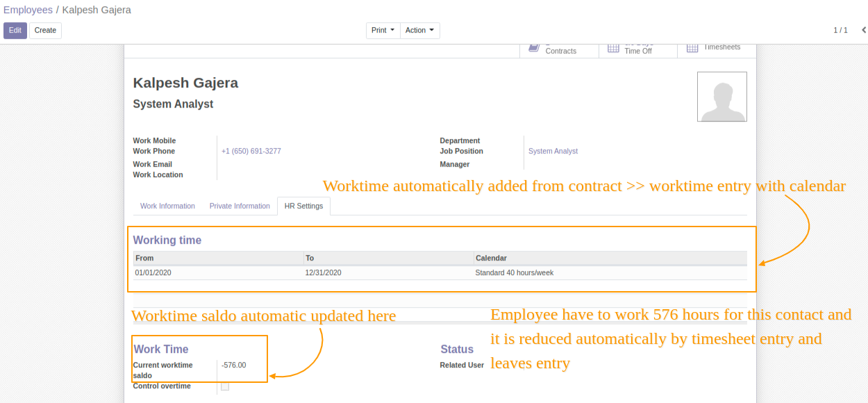Sort by the From column header
The image size is (868, 403).
pyautogui.click(x=218, y=258)
